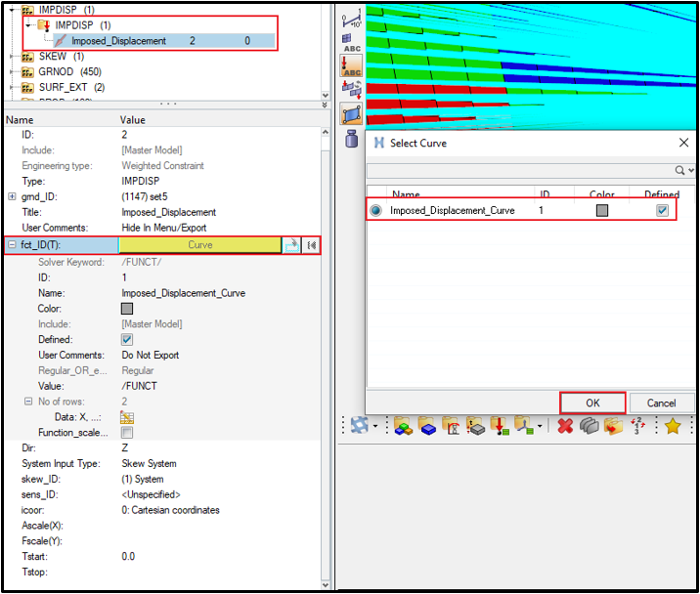Click the icoor value Cartesian coordinates
The height and width of the screenshot is (594, 700).
click(x=170, y=510)
